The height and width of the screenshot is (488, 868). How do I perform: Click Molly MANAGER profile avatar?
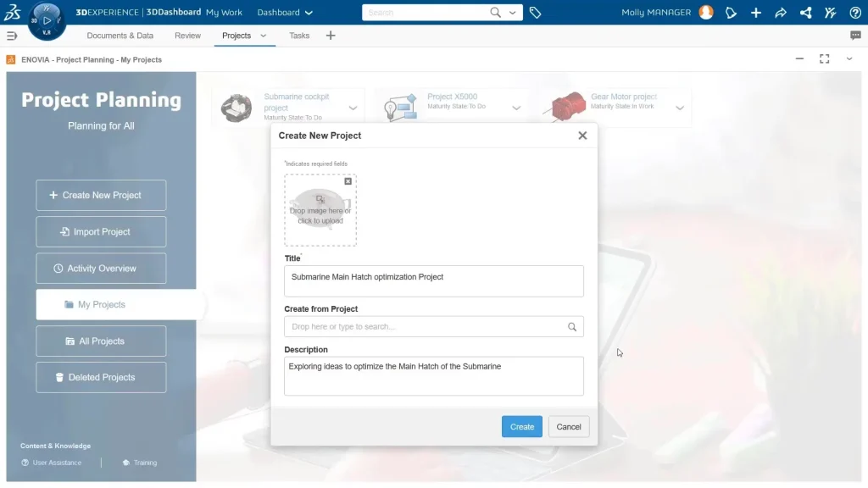(x=706, y=13)
